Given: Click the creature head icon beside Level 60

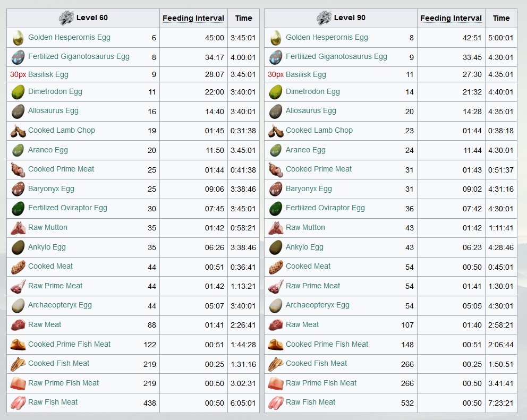Looking at the screenshot, I should (x=66, y=18).
